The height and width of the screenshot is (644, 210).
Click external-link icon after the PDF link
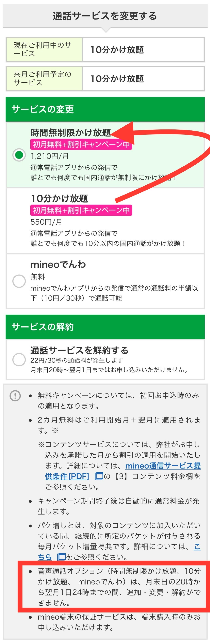pyautogui.click(x=99, y=476)
